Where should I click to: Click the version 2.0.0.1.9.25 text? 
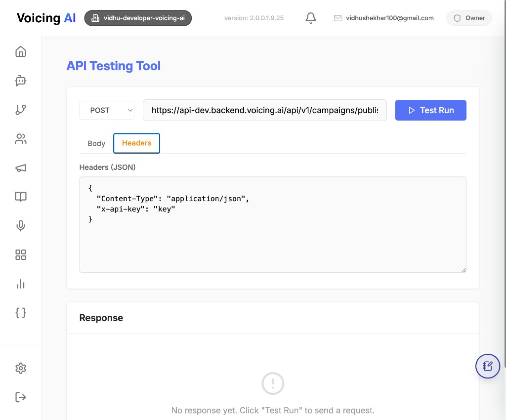click(x=254, y=18)
